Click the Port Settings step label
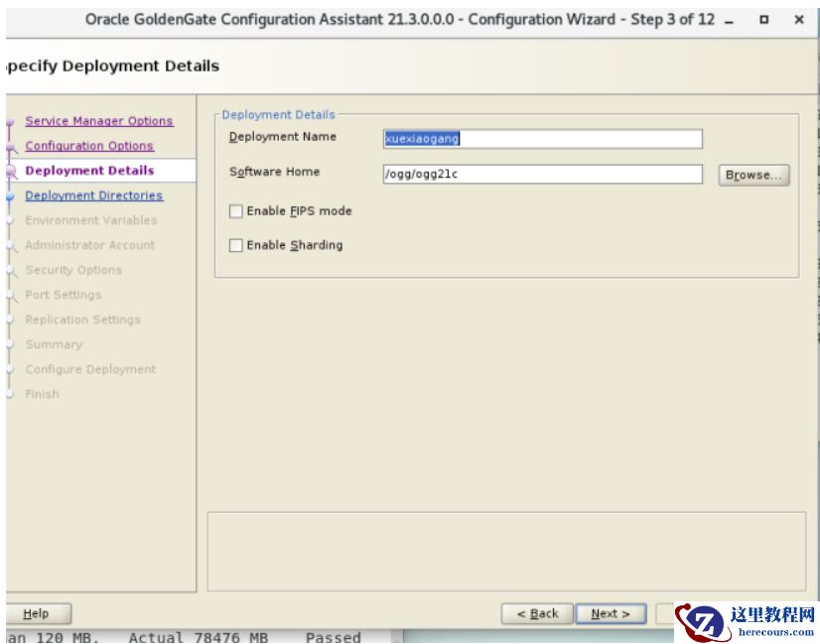 (x=63, y=295)
